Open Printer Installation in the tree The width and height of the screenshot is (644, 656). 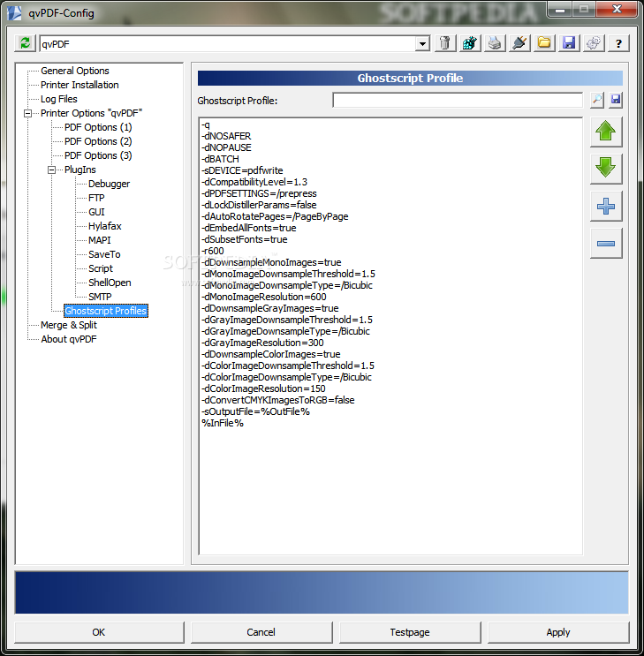80,85
